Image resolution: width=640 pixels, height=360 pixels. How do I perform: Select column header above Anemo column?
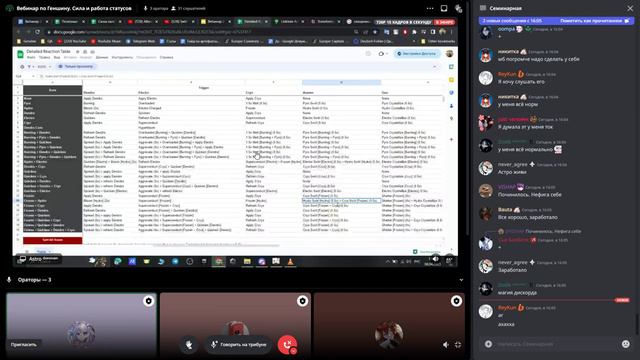tap(341, 82)
